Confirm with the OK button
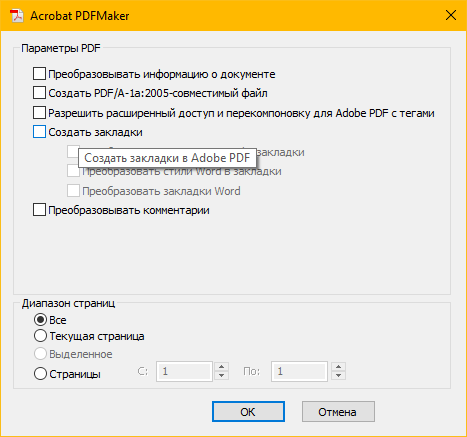The height and width of the screenshot is (437, 467). click(248, 412)
